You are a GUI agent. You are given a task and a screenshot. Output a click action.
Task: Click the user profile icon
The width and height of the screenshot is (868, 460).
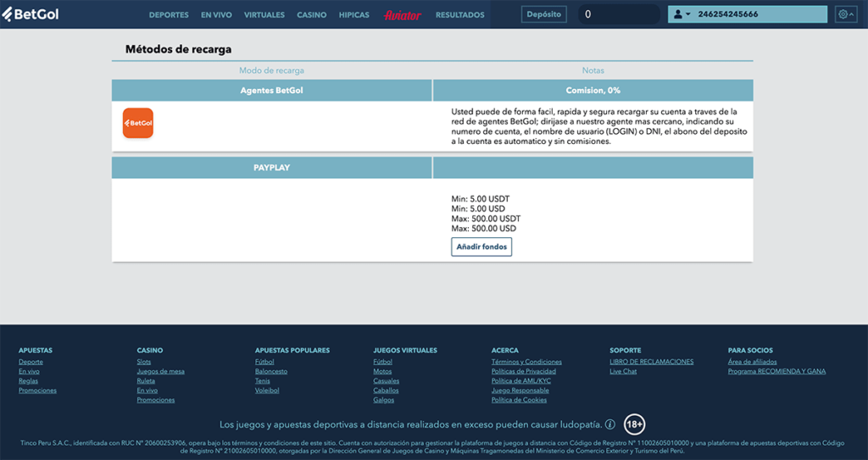(678, 14)
